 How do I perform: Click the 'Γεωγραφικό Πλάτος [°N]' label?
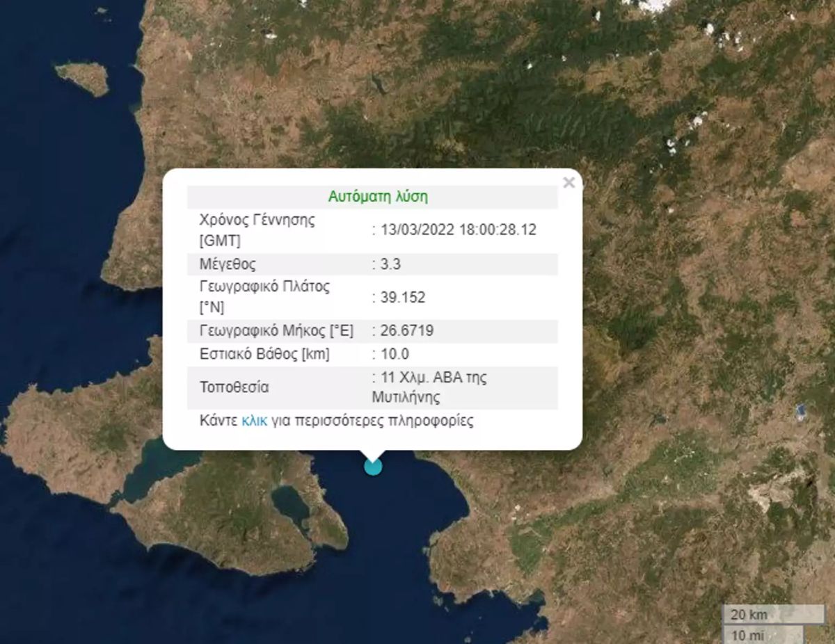264,297
